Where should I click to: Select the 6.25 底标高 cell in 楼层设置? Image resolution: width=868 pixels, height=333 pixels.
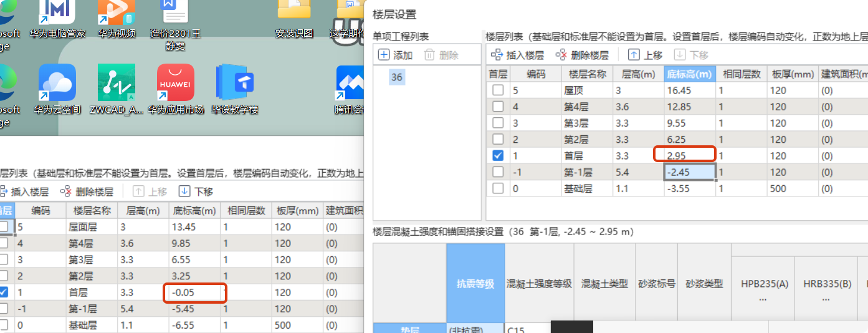[690, 139]
